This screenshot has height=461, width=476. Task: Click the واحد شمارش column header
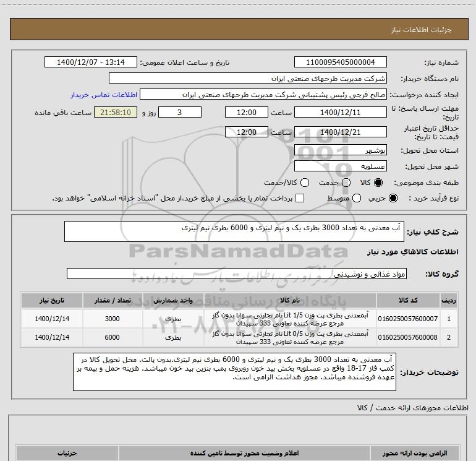(173, 300)
